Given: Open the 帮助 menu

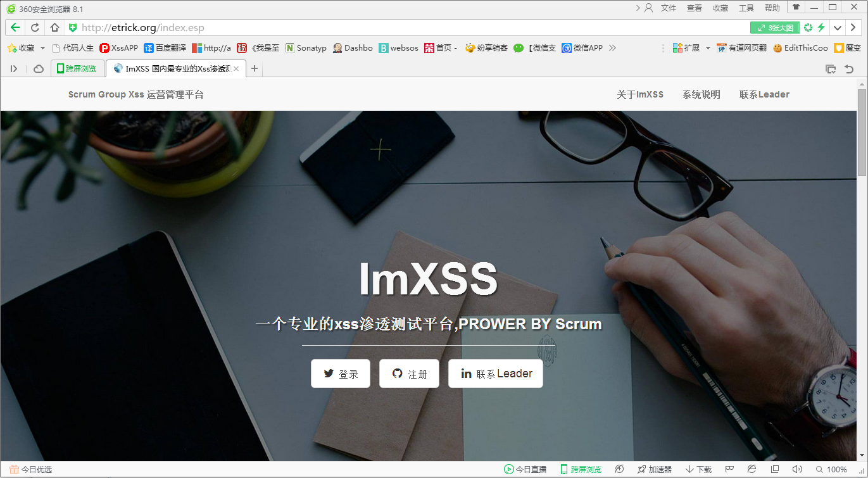Looking at the screenshot, I should [x=772, y=8].
